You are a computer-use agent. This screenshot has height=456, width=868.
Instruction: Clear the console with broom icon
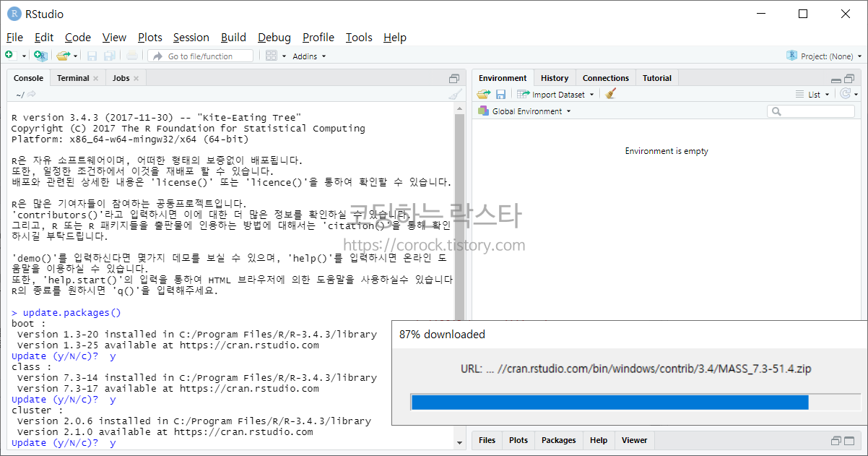(454, 94)
